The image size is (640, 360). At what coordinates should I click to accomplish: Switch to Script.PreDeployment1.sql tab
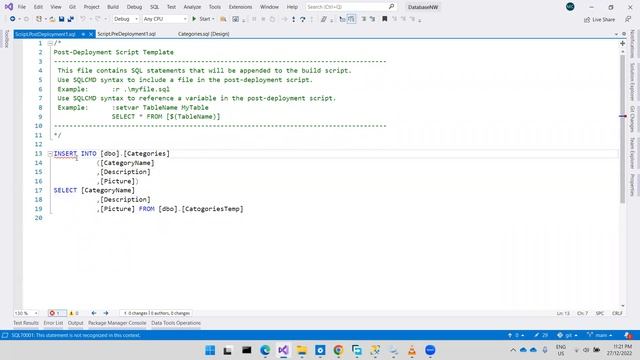127,34
